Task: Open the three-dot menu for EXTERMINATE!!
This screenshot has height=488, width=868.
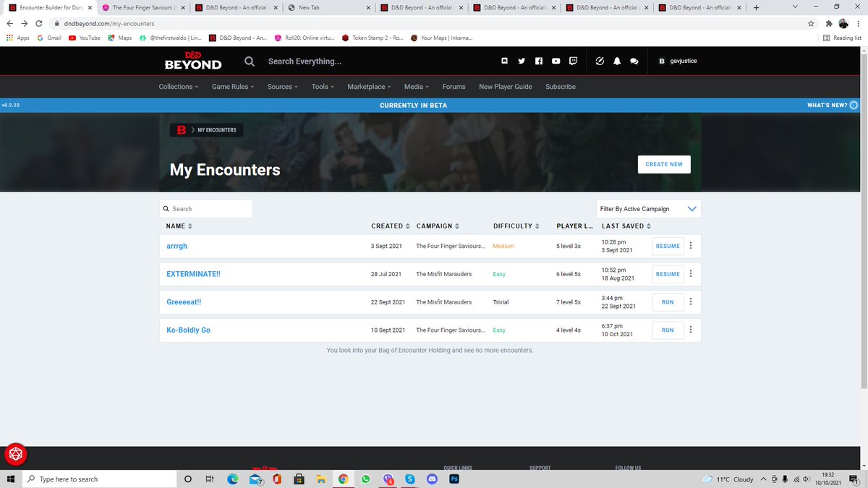Action: tap(691, 274)
